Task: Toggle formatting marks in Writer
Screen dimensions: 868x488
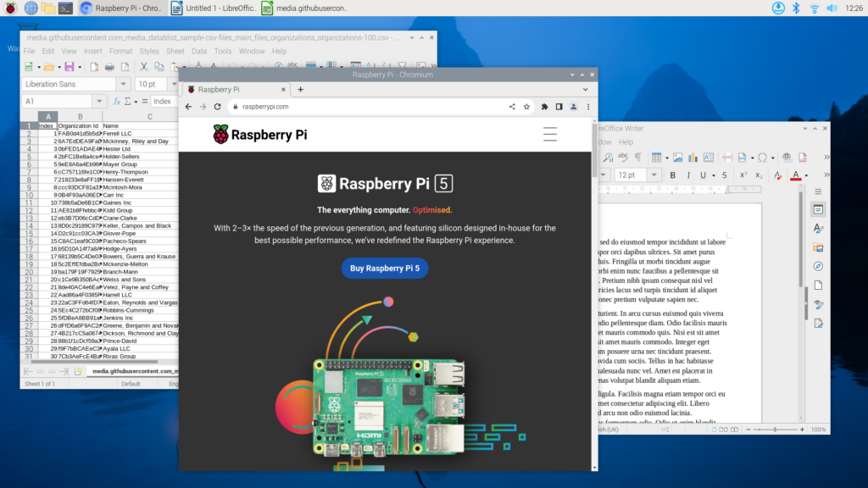Action: coord(637,158)
